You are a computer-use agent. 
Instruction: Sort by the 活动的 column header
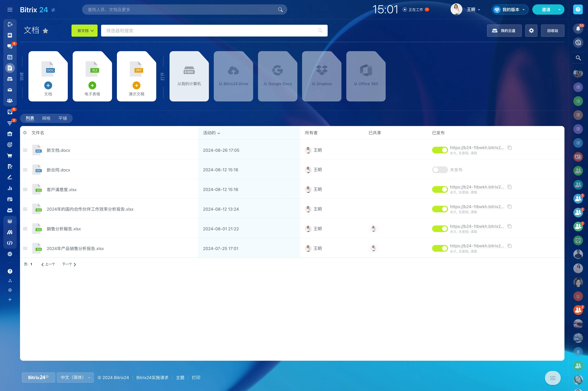[211, 133]
